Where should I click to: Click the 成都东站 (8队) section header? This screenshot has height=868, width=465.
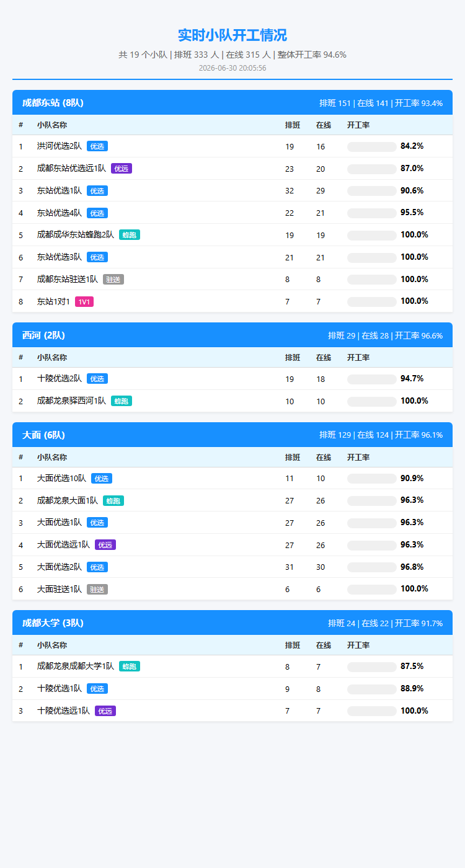[232, 103]
